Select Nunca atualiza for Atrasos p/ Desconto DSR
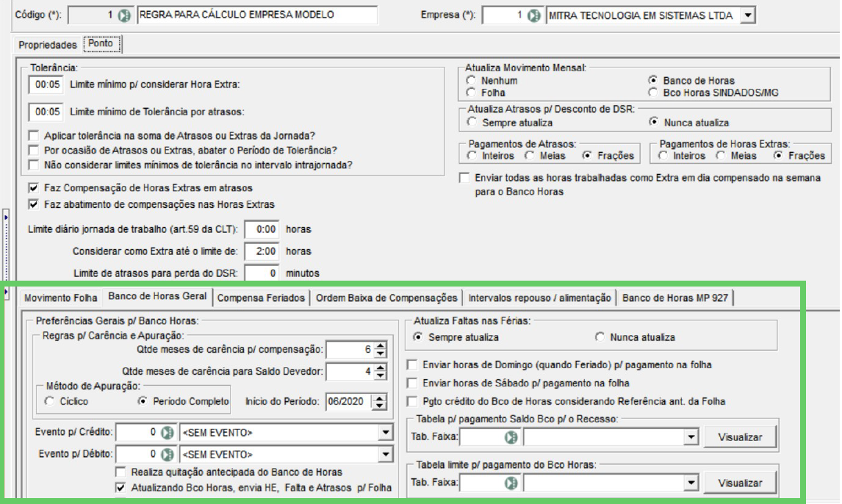The width and height of the screenshot is (842, 504). click(x=653, y=122)
